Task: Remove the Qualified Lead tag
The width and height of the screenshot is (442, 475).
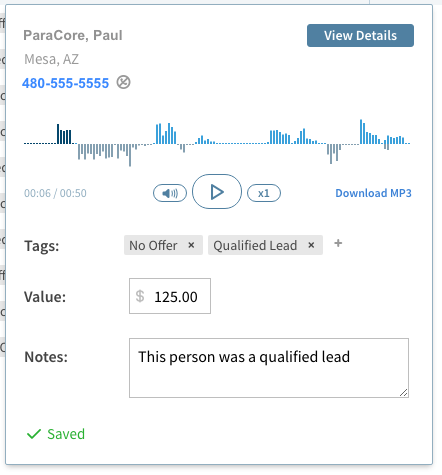Action: pos(311,245)
